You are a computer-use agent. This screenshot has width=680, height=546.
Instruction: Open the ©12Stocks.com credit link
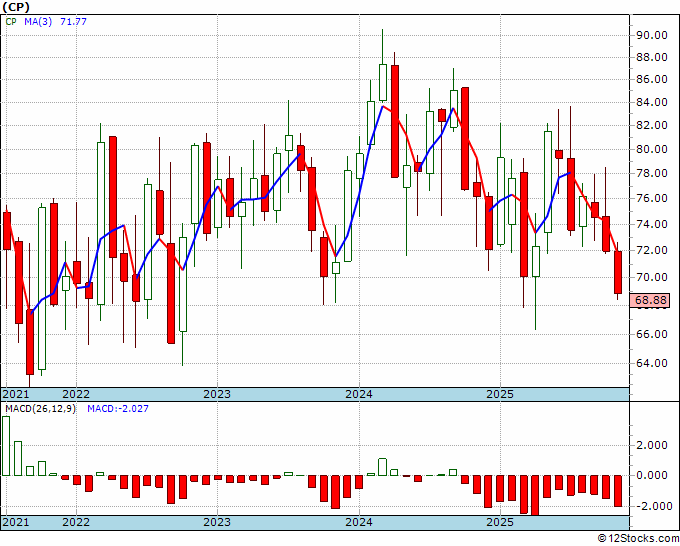tap(638, 539)
